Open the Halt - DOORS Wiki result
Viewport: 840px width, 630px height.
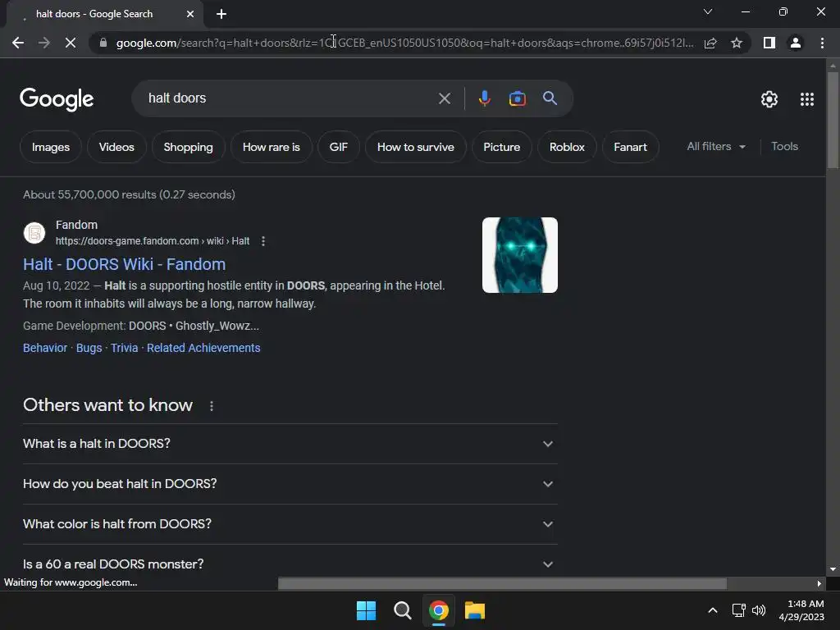click(125, 264)
